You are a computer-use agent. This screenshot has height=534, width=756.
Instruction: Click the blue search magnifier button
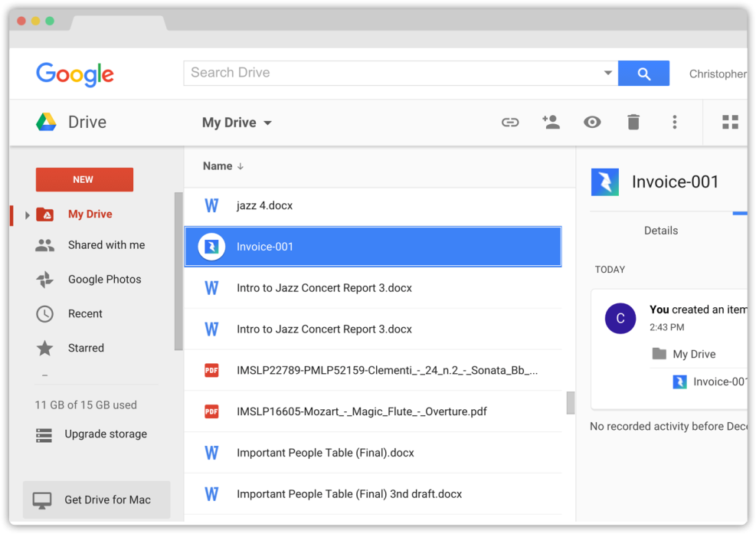pos(643,73)
